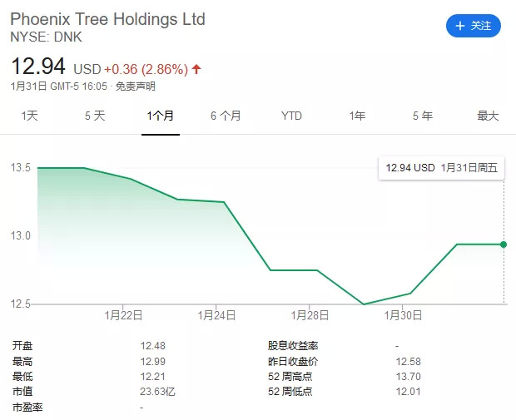Switch to the 5天 range tab
Viewport: 516px width, 420px height.
(x=95, y=116)
